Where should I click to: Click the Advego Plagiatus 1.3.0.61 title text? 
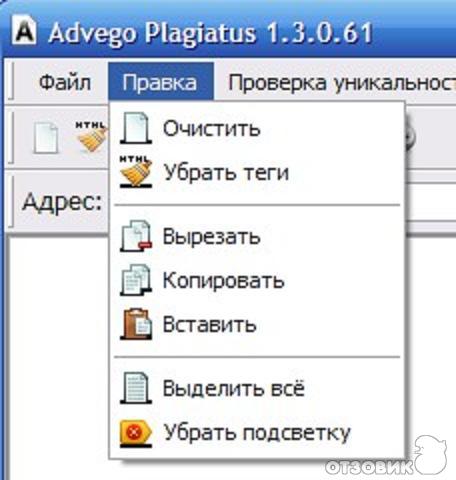211,33
